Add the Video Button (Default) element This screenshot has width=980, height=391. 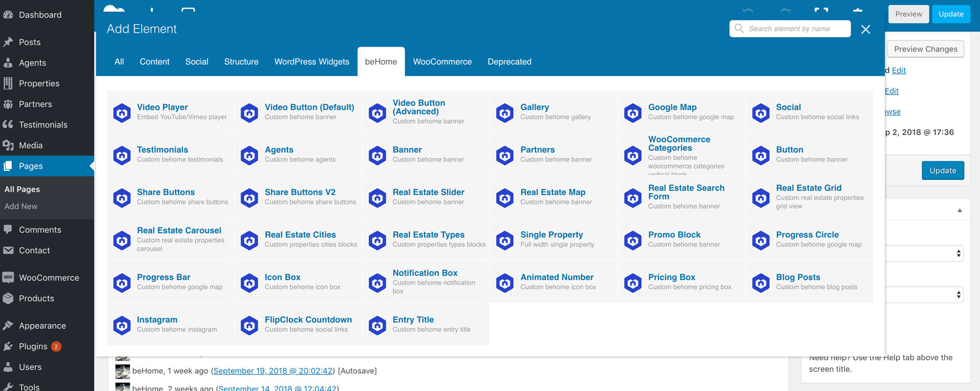click(298, 112)
